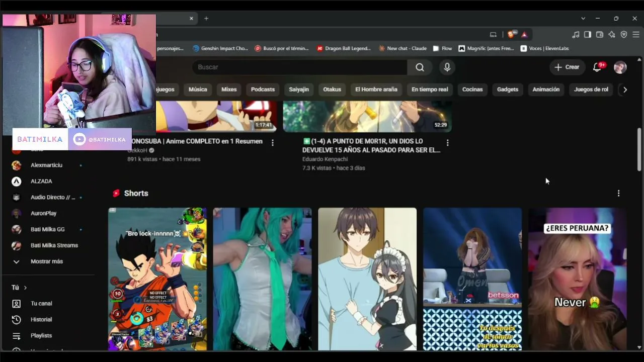
Task: Open options for the A PUNTO DE M0R1R video
Action: [447, 143]
